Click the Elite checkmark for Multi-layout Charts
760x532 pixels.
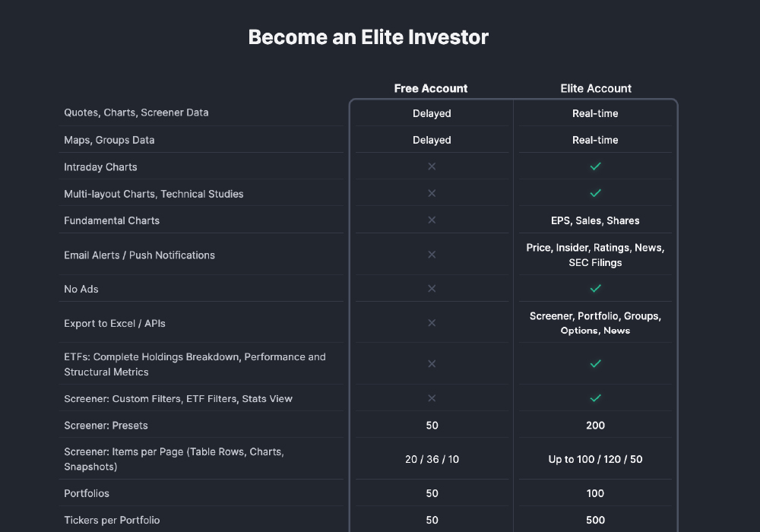(596, 193)
